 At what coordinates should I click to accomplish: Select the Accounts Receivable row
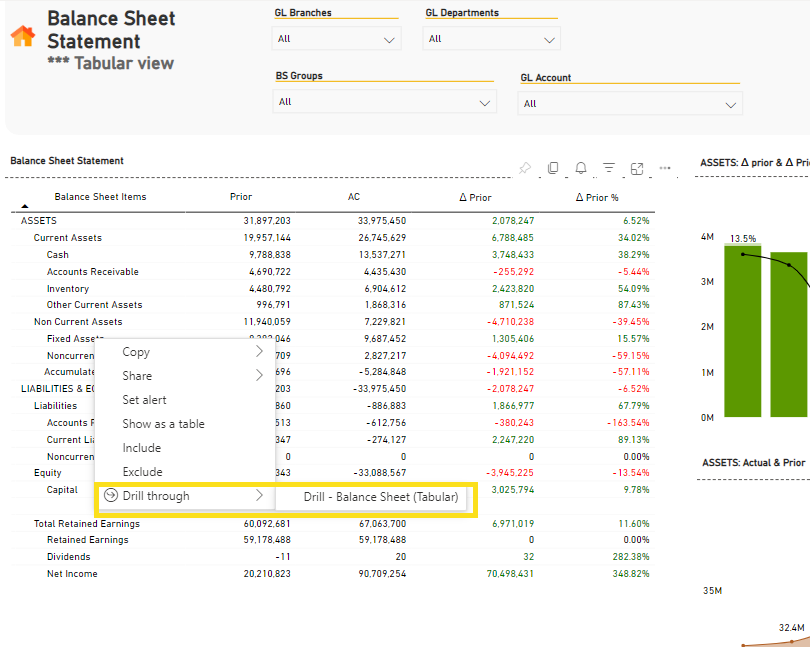click(92, 272)
